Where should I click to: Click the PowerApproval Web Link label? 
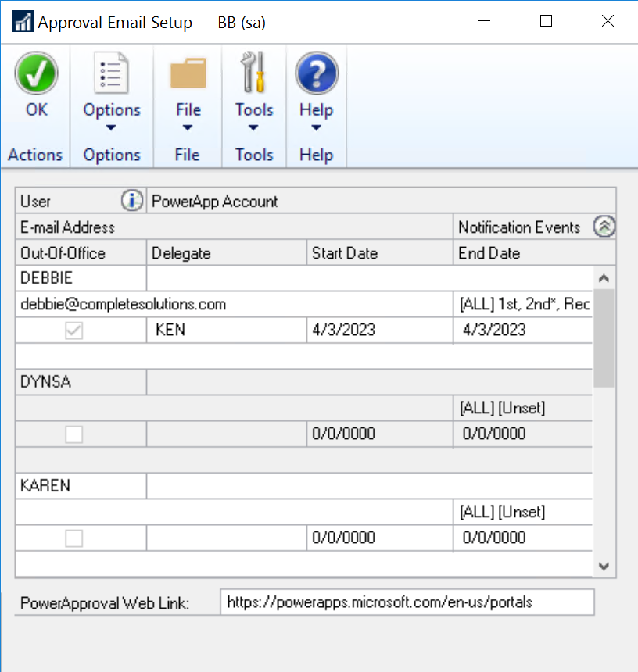[105, 603]
